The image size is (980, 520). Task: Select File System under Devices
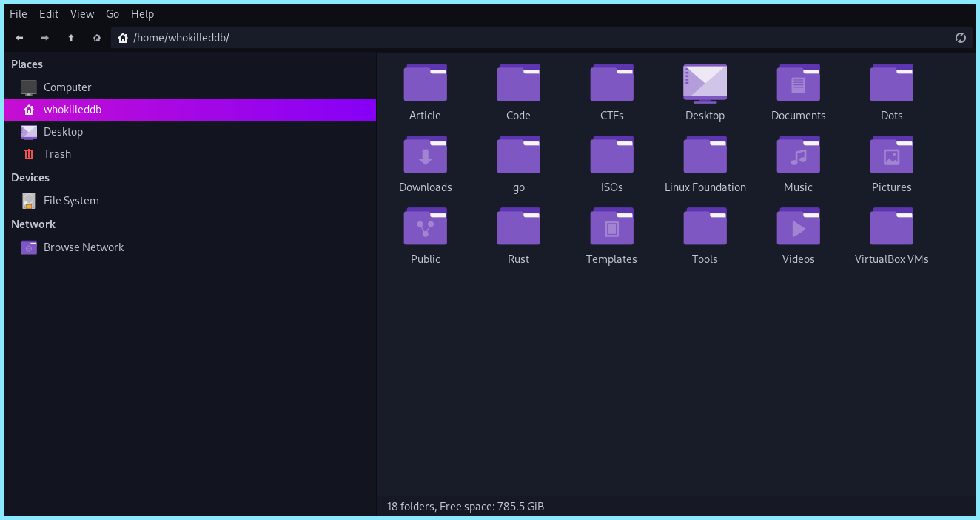(x=71, y=200)
